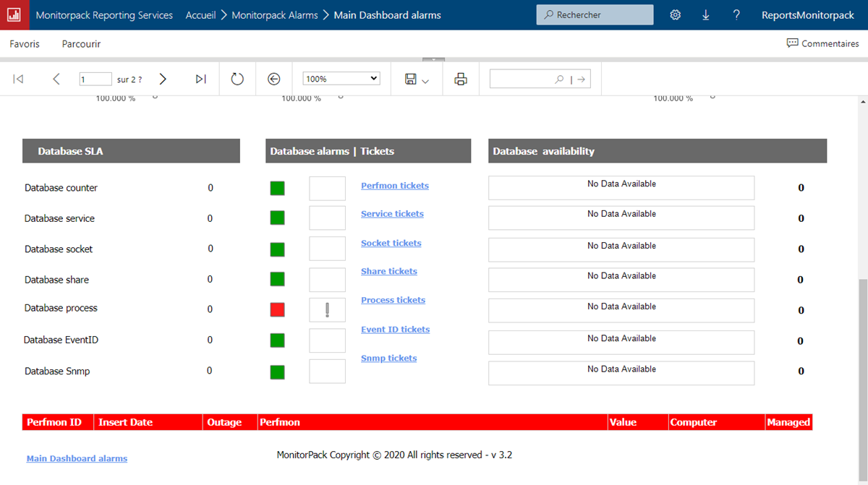Advance to the next report page

click(163, 79)
